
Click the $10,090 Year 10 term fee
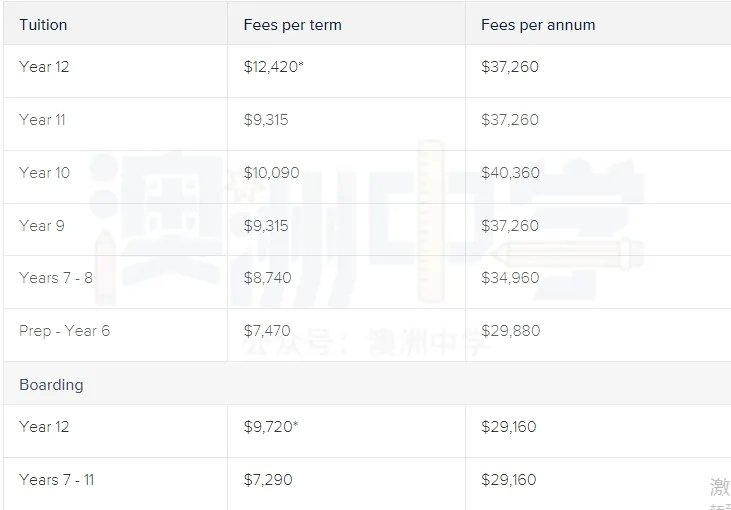[271, 173]
